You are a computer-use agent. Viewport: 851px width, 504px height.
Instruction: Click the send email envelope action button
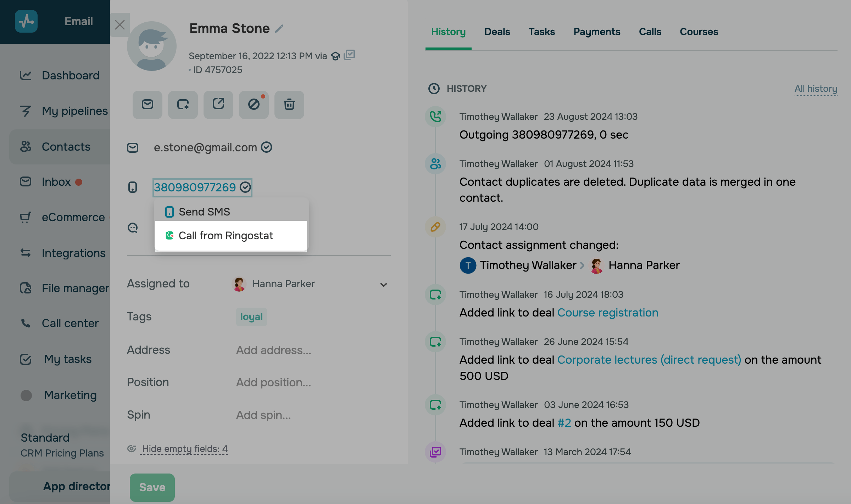click(x=148, y=105)
